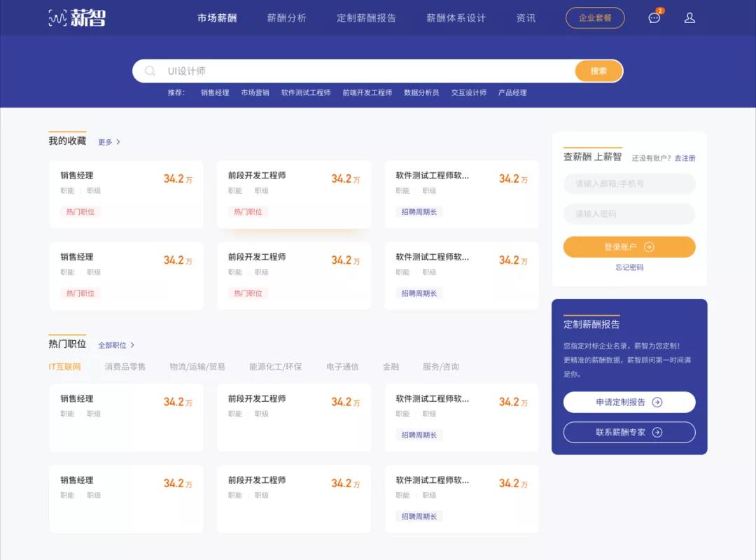Select the 金融 industry tab
The image size is (756, 560).
[391, 367]
